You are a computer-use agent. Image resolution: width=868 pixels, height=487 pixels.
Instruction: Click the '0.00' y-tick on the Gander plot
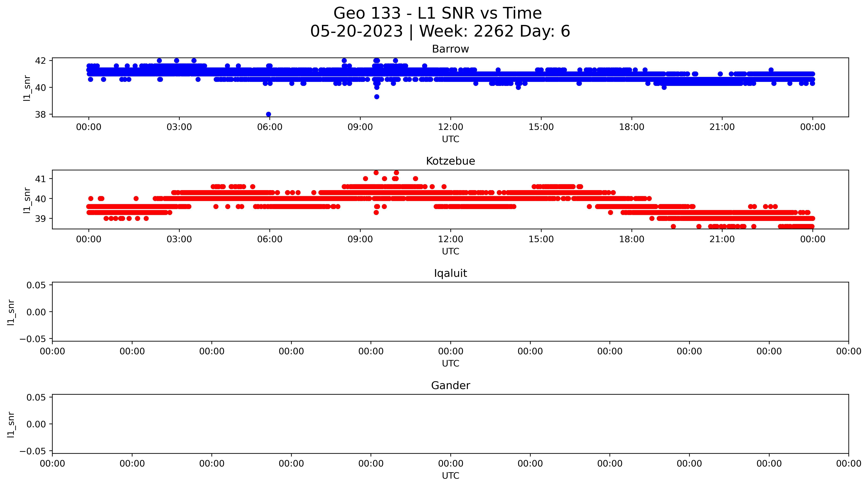point(36,424)
